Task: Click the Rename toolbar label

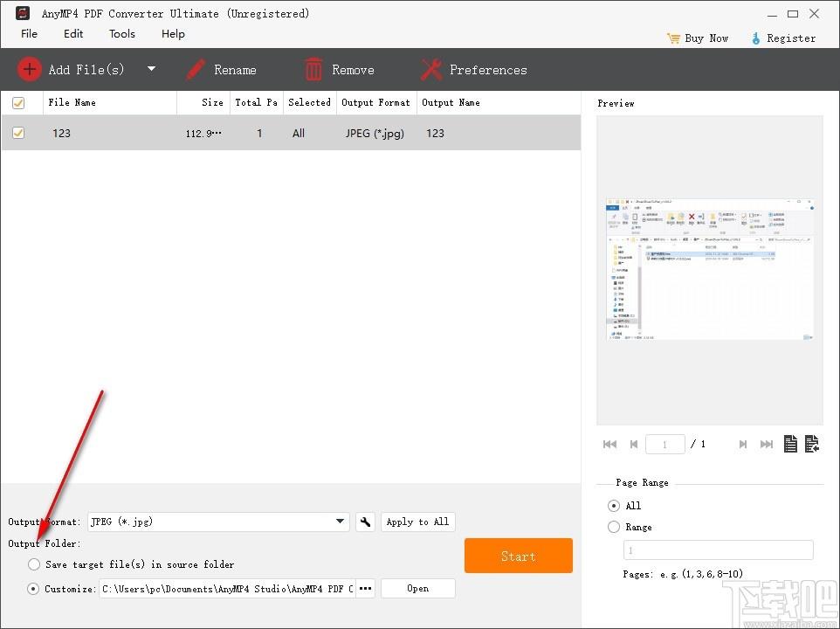Action: [235, 70]
